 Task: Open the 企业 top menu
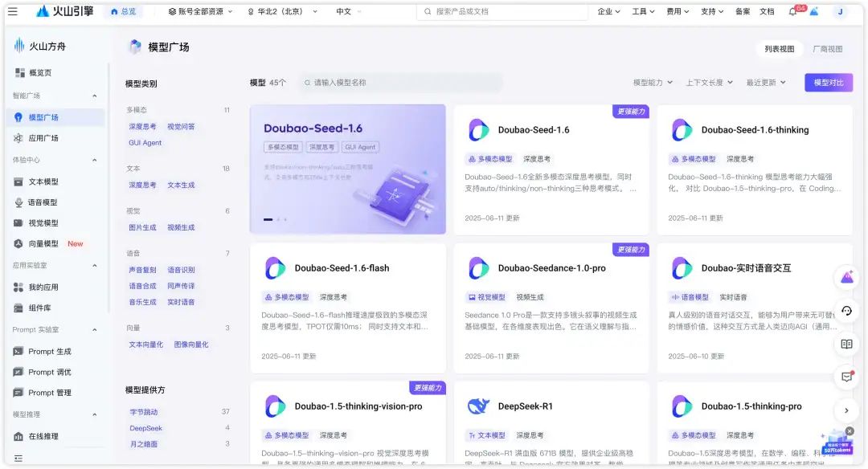pos(608,11)
